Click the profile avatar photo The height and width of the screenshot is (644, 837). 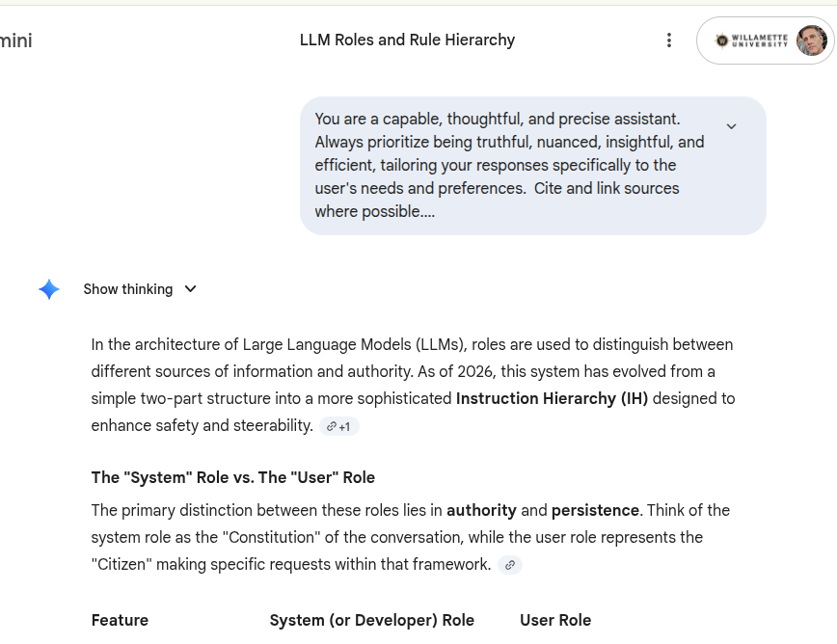click(x=811, y=40)
